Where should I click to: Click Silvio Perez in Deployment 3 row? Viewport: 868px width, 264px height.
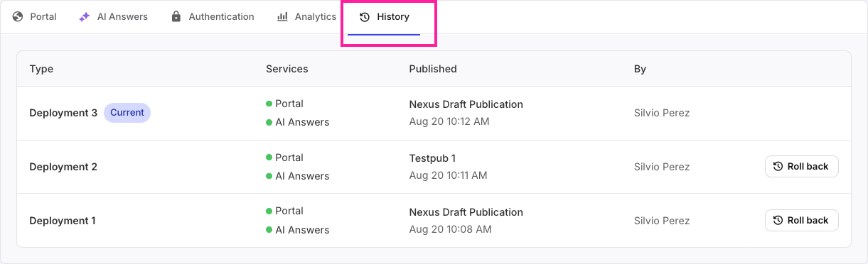[662, 113]
